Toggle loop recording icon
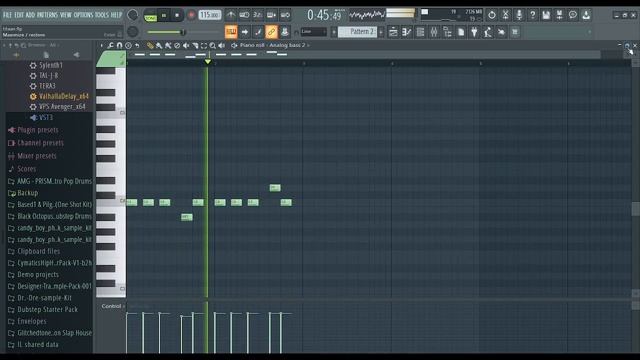The height and width of the screenshot is (360, 640). (285, 15)
